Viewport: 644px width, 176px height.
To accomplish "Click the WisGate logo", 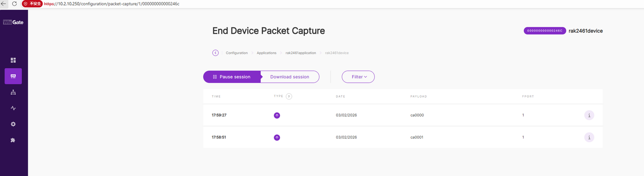I will 13,22.
